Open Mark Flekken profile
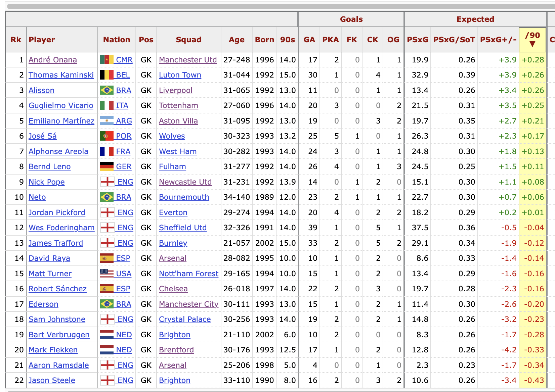The width and height of the screenshot is (555, 392). pyautogui.click(x=53, y=350)
